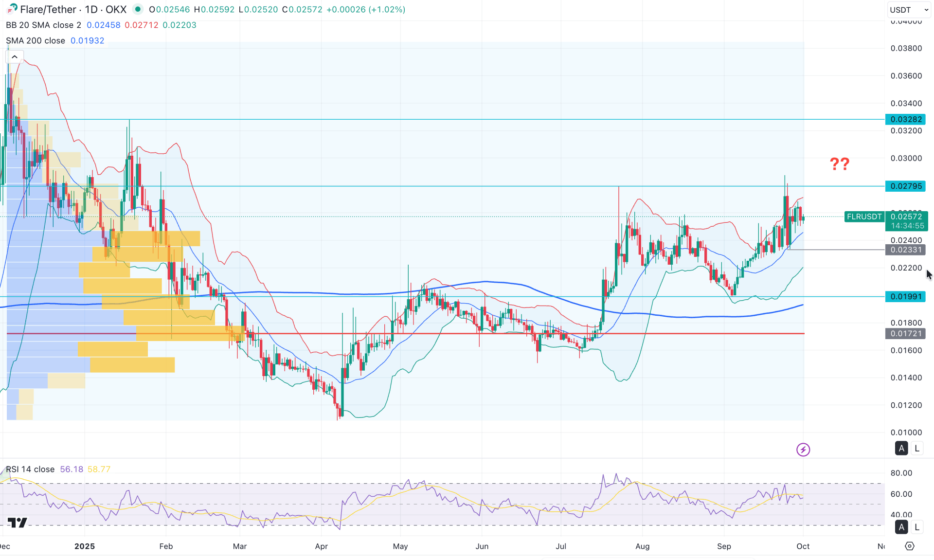Viewport: 934px width, 560px height.
Task: Toggle log scale L on RSI pane
Action: pos(917,527)
